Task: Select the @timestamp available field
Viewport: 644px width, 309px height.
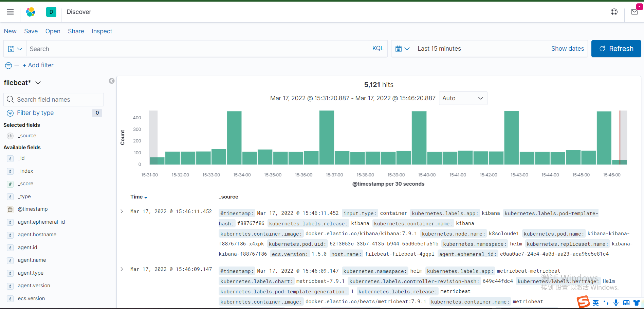Action: [x=33, y=209]
